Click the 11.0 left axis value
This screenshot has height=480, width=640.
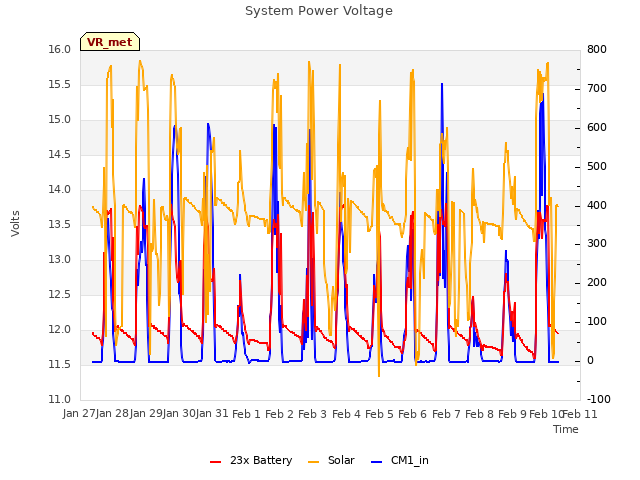(60, 399)
